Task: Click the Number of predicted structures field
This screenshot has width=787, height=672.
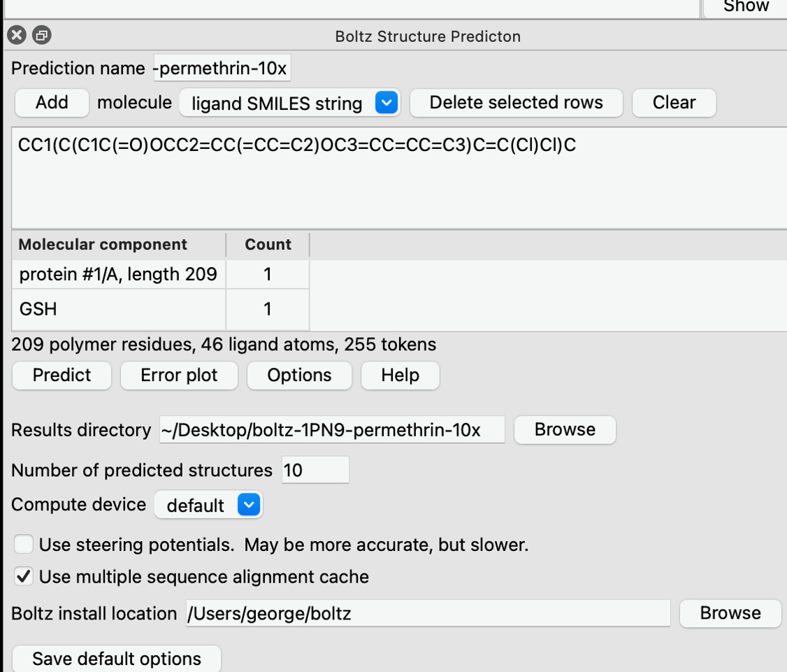Action: pyautogui.click(x=315, y=470)
